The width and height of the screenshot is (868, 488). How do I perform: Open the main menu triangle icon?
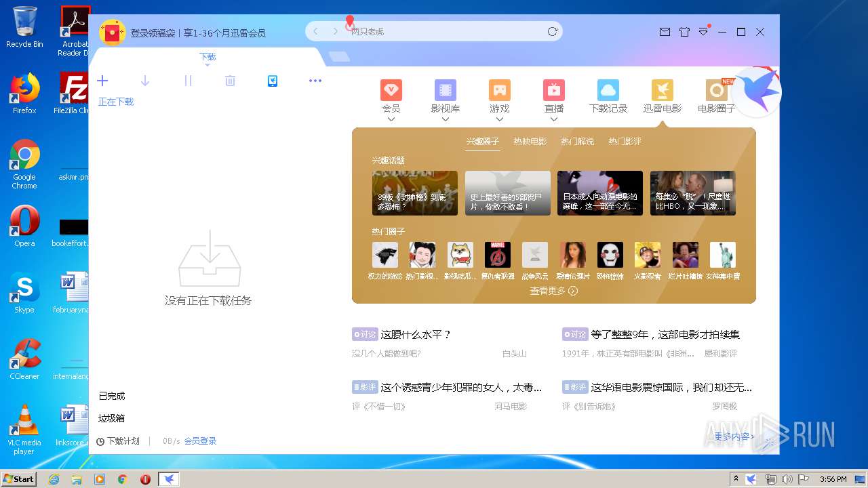click(x=704, y=32)
